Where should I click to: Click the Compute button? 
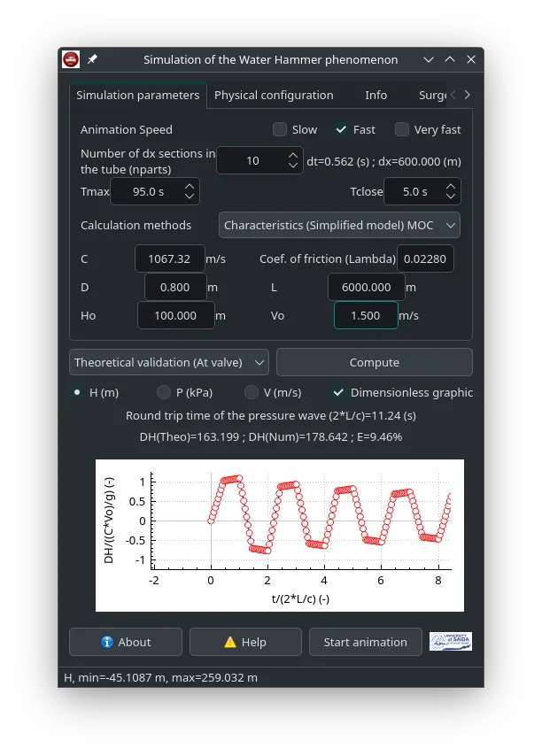(375, 362)
